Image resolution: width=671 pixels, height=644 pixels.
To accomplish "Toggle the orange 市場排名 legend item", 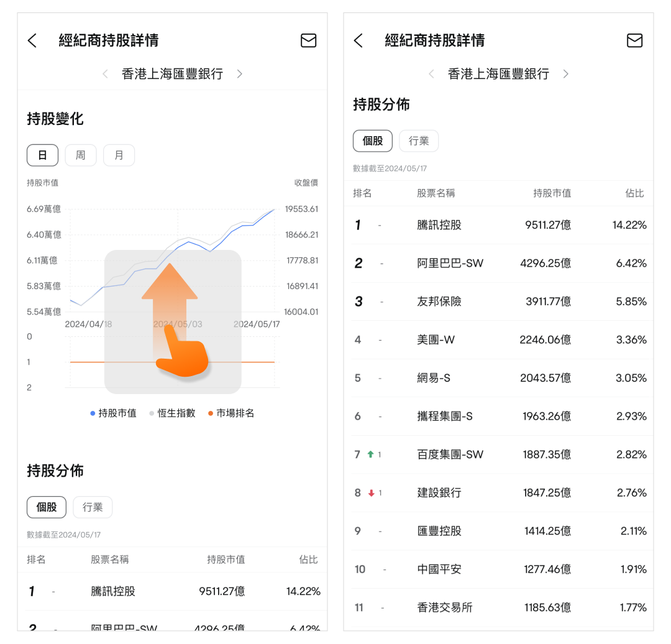I will (x=231, y=413).
